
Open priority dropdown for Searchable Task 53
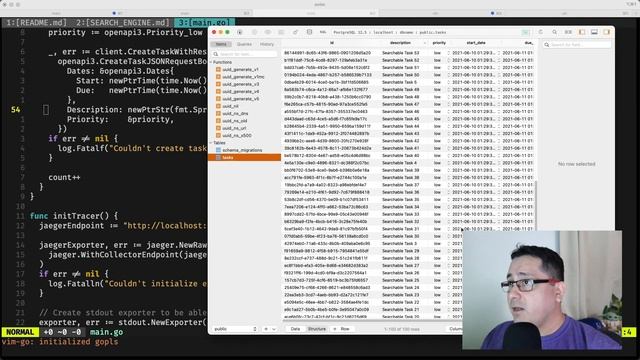tap(448, 53)
